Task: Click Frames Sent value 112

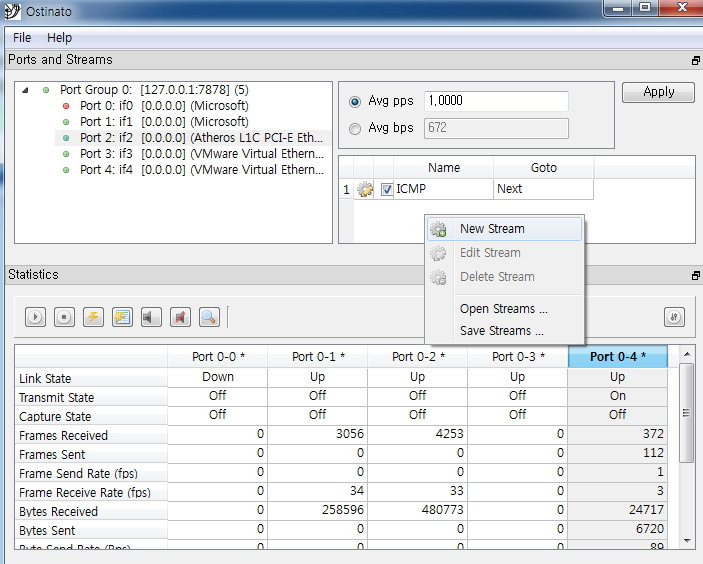Action: coord(618,453)
